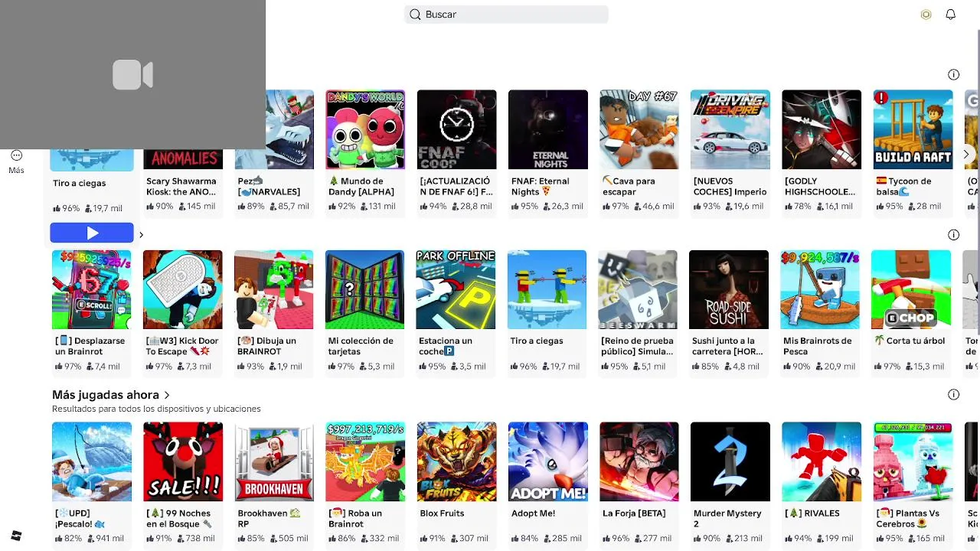Open Corta tu árbol CHOP thumbnail
The image size is (980, 551).
coord(911,289)
